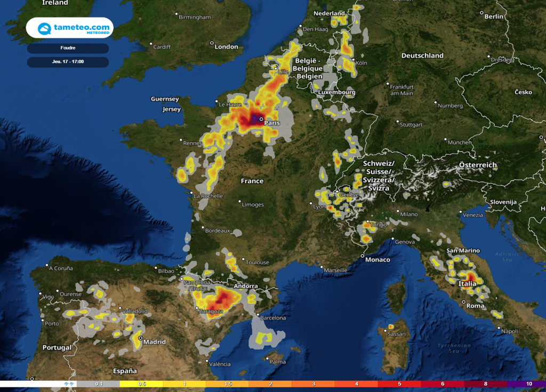The image size is (546, 392).
Task: Click the Palma city label
Action: point(278,362)
